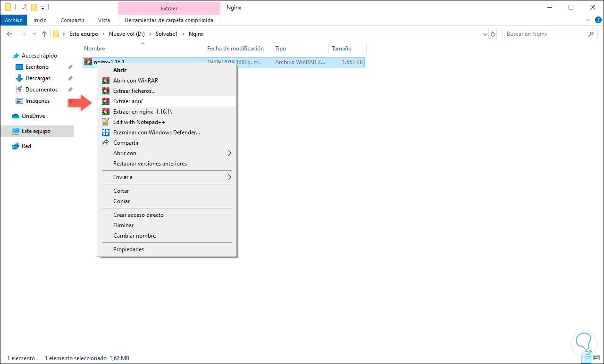
Task: Select Cortar from the context menu
Action: pyautogui.click(x=167, y=191)
